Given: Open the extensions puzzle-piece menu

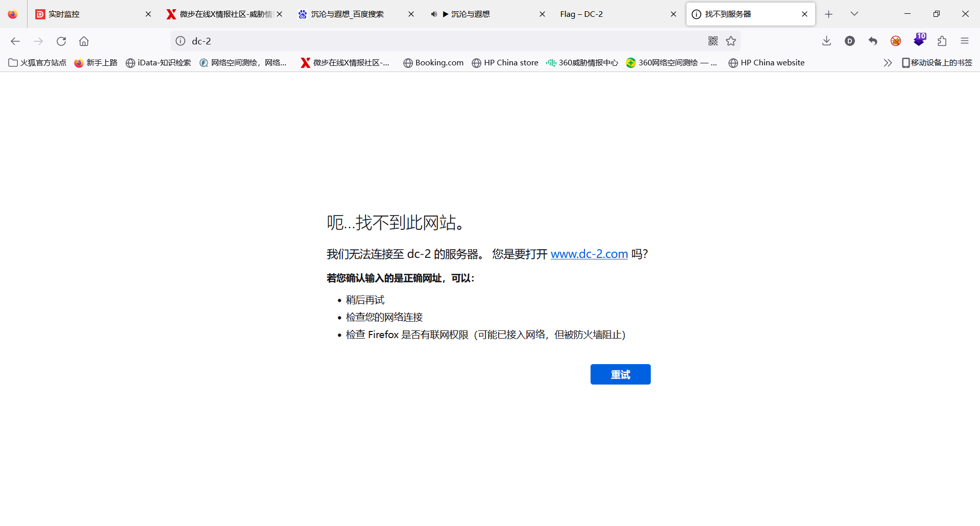Looking at the screenshot, I should point(942,41).
